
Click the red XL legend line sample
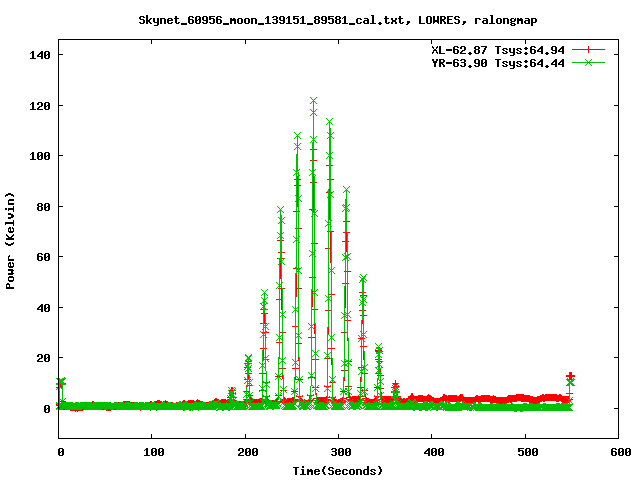pos(590,49)
